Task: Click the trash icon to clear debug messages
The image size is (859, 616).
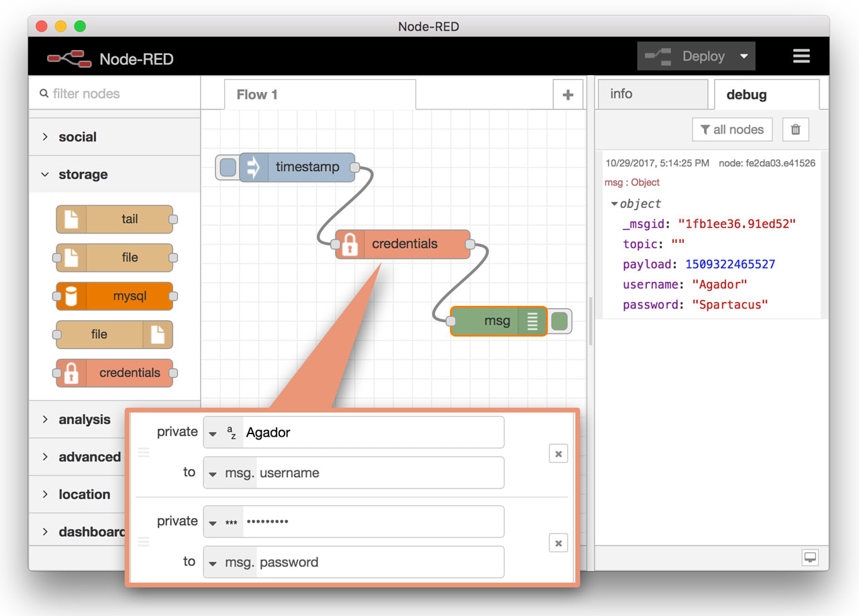Action: click(x=795, y=129)
